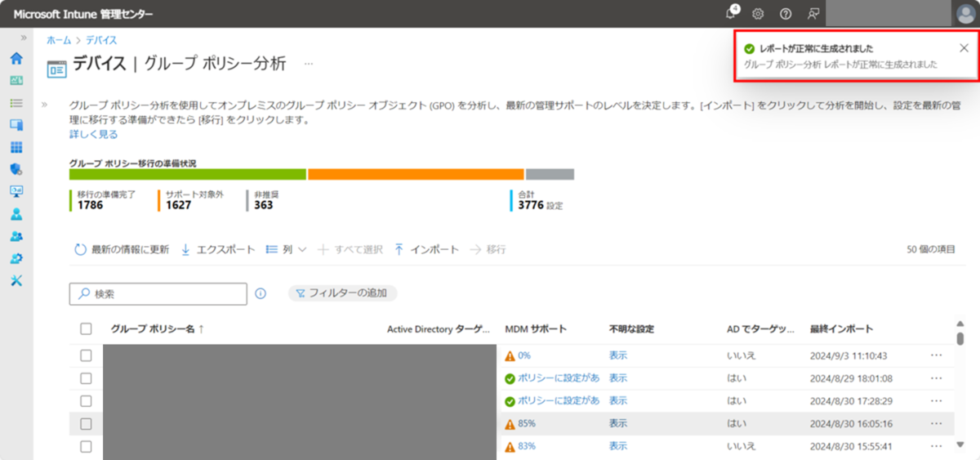Click gray 非推奨 bar segment
The width and height of the screenshot is (980, 460).
point(550,174)
